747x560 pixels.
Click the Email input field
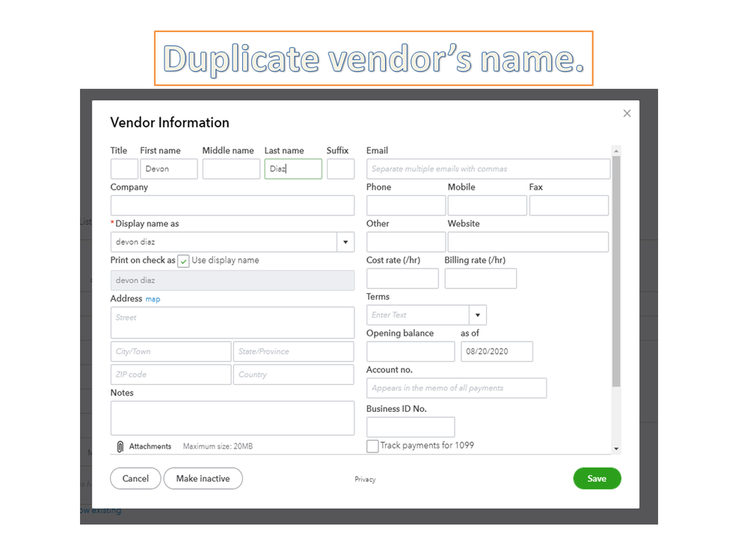pyautogui.click(x=488, y=168)
